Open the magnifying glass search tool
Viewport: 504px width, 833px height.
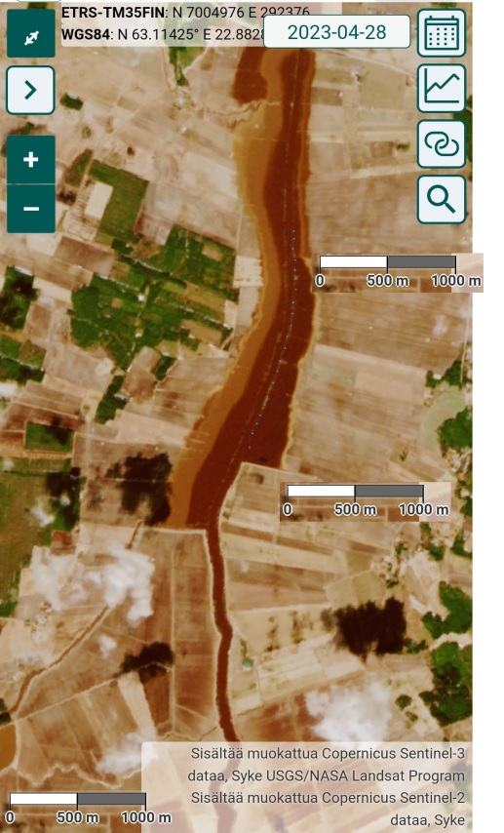(442, 199)
